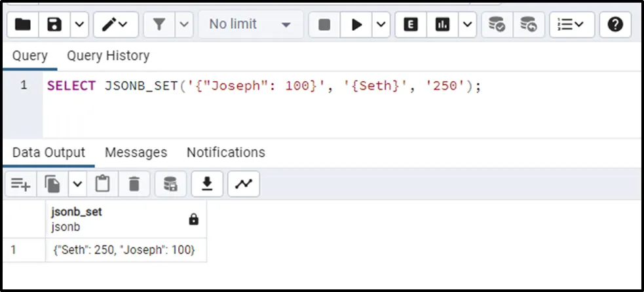The image size is (644, 292).
Task: Commit the transaction database icon
Action: pyautogui.click(x=497, y=25)
